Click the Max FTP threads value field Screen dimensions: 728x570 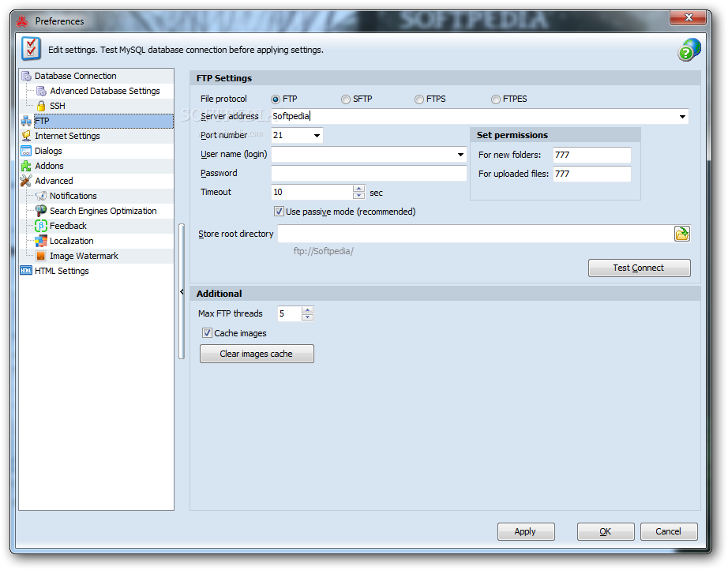coord(289,313)
